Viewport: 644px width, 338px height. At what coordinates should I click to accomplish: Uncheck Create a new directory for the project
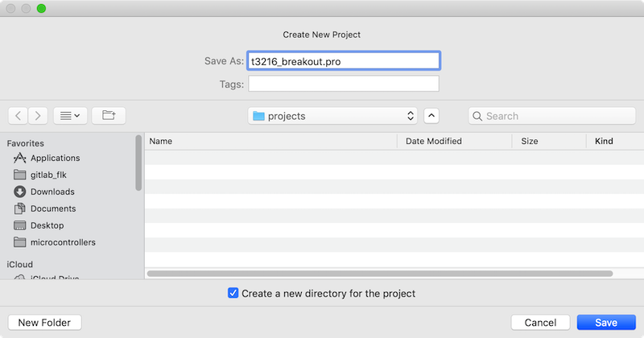(233, 293)
